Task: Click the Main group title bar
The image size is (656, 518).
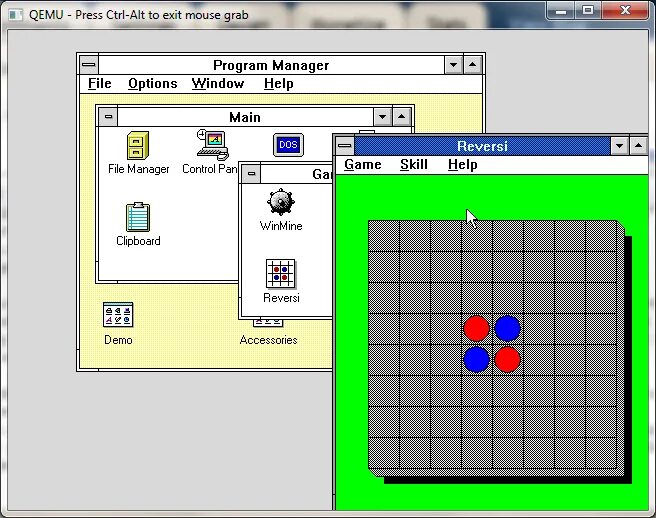Action: point(245,117)
